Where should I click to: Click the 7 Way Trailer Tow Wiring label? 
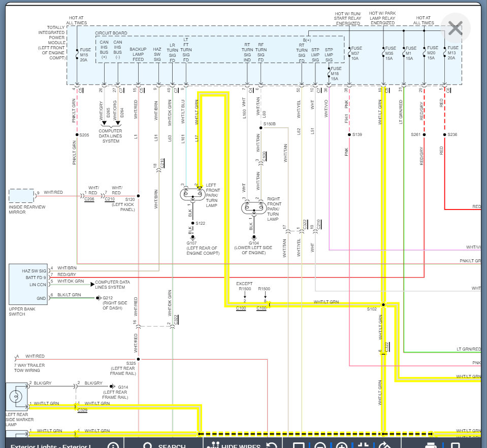pos(29,368)
